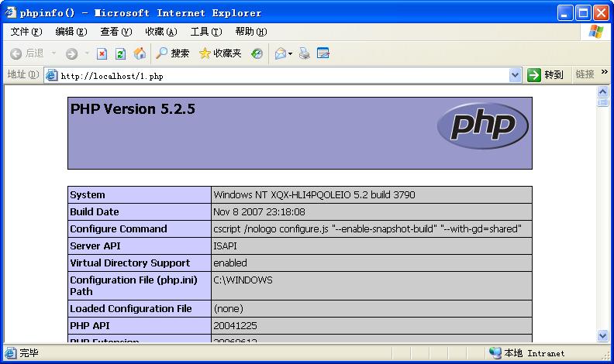Click the 链接 Links toolbar label
Image resolution: width=614 pixels, height=364 pixels.
pyautogui.click(x=585, y=74)
